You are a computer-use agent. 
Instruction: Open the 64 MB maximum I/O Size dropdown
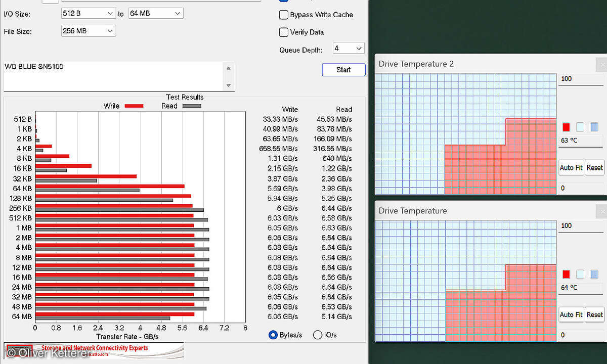point(155,13)
